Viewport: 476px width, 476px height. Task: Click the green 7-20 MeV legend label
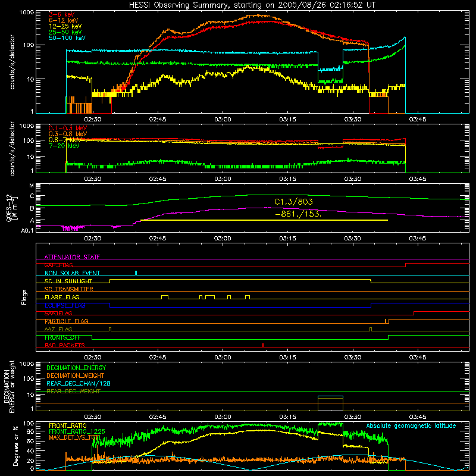pyautogui.click(x=64, y=146)
